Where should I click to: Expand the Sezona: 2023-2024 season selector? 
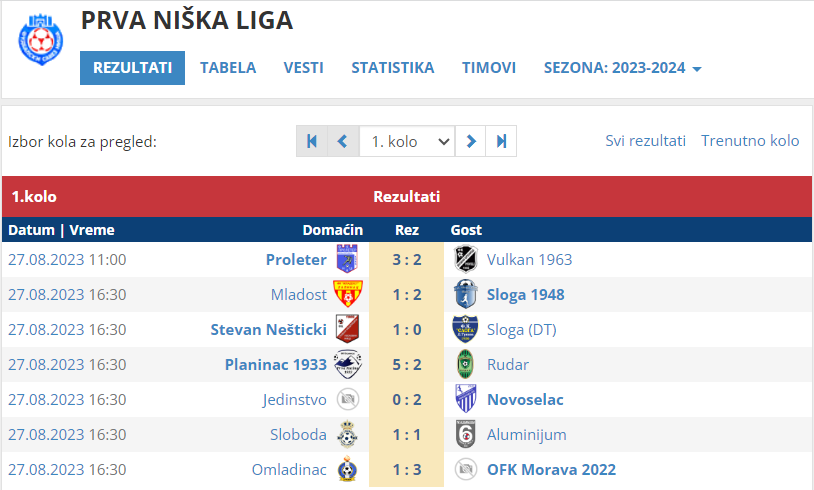tap(622, 68)
